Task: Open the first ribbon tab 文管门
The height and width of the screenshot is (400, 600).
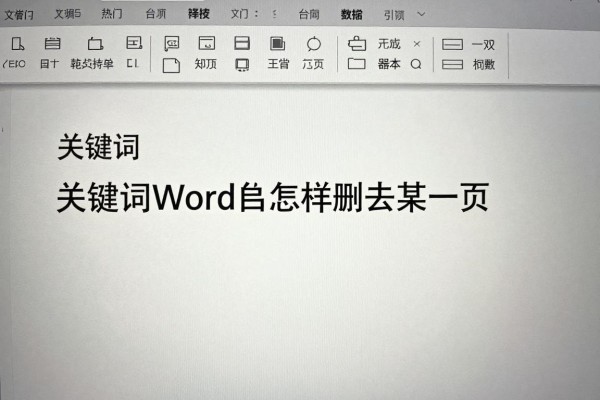Action: tap(19, 15)
